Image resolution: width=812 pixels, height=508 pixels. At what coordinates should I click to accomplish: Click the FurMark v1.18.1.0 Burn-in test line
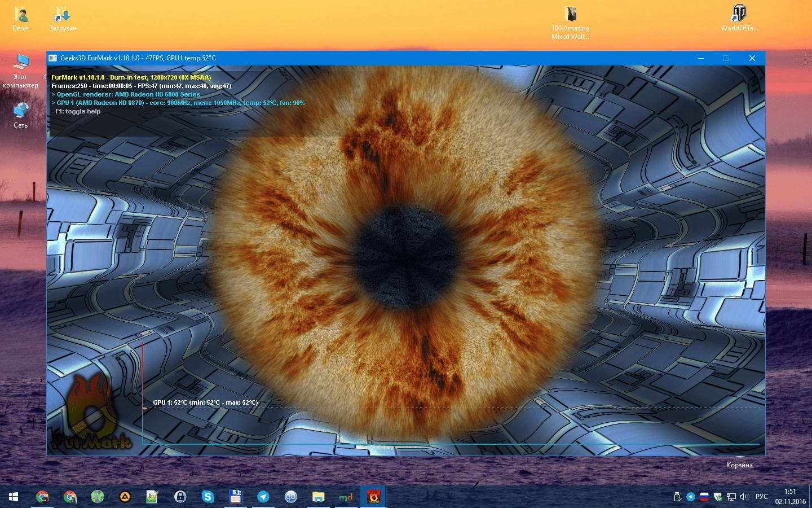click(131, 77)
